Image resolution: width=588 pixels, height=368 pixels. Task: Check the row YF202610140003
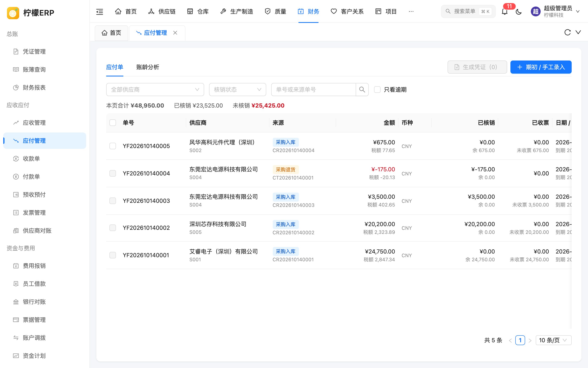pos(113,201)
